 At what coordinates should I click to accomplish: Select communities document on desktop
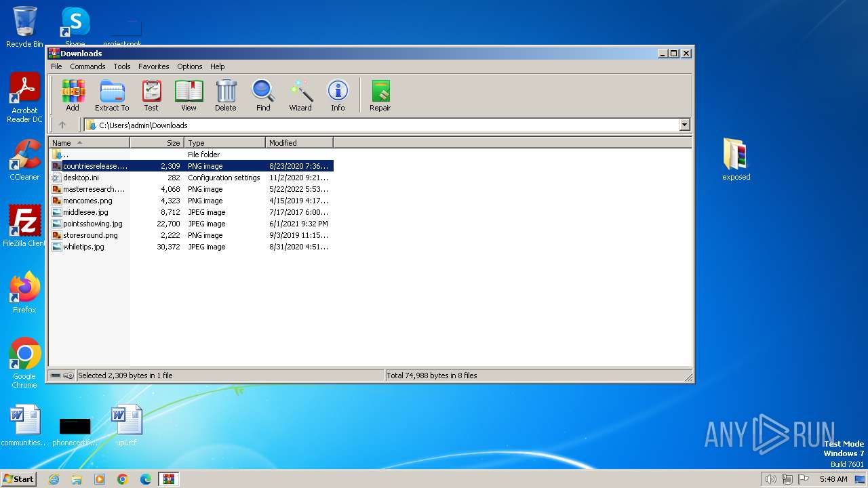pos(24,425)
